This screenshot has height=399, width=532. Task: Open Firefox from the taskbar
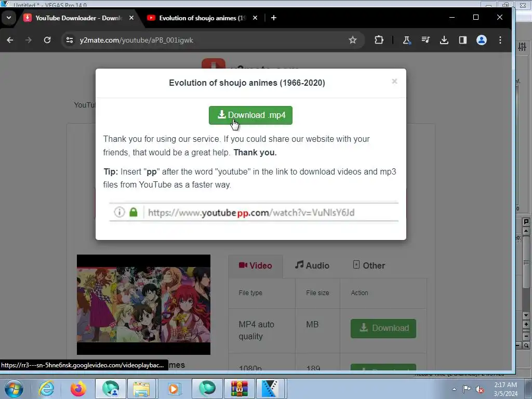click(x=78, y=389)
